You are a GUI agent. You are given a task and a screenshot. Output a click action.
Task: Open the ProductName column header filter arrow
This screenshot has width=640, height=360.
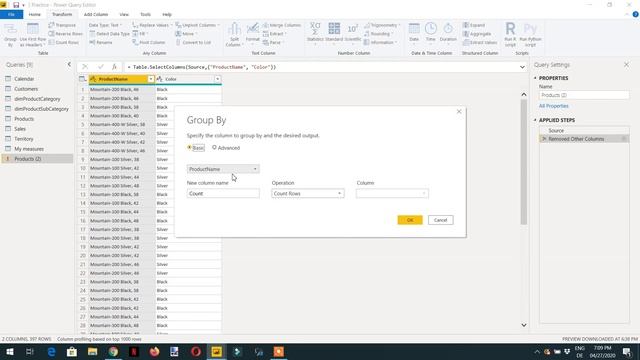tap(151, 79)
